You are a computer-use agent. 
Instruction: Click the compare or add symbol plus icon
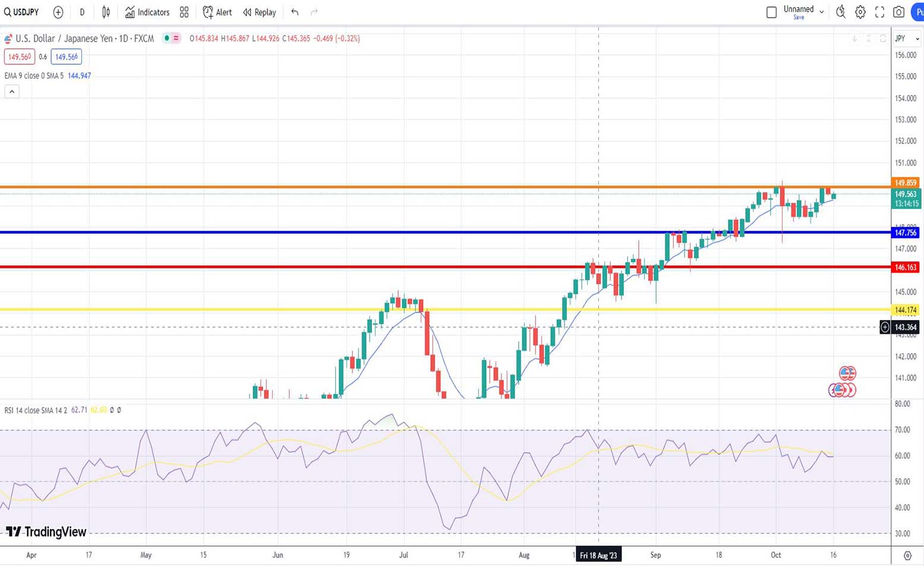point(58,12)
